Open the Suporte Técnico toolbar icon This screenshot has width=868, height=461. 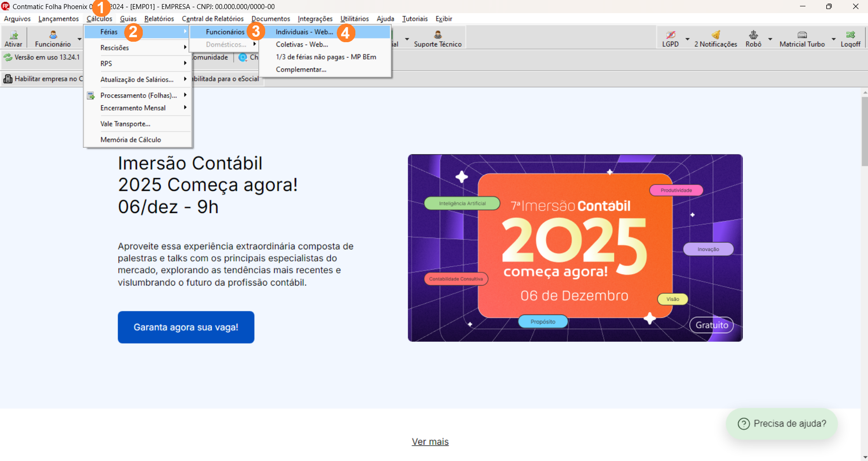pos(438,35)
